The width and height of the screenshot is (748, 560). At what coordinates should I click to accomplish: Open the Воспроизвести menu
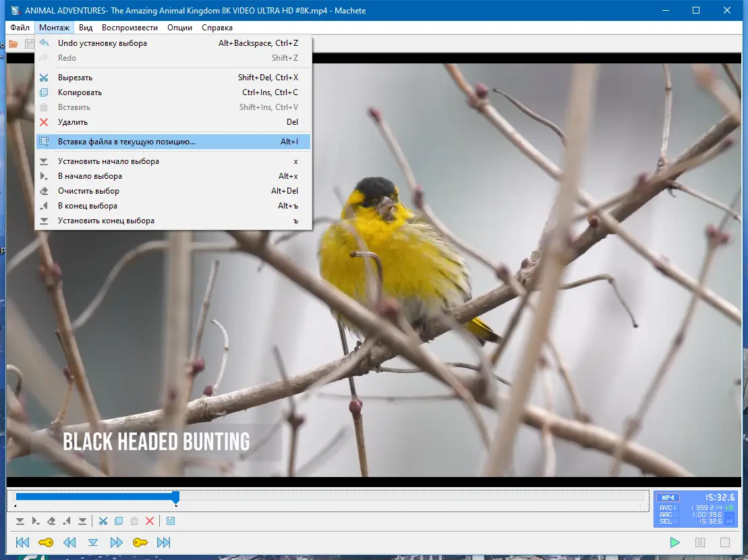tap(130, 28)
